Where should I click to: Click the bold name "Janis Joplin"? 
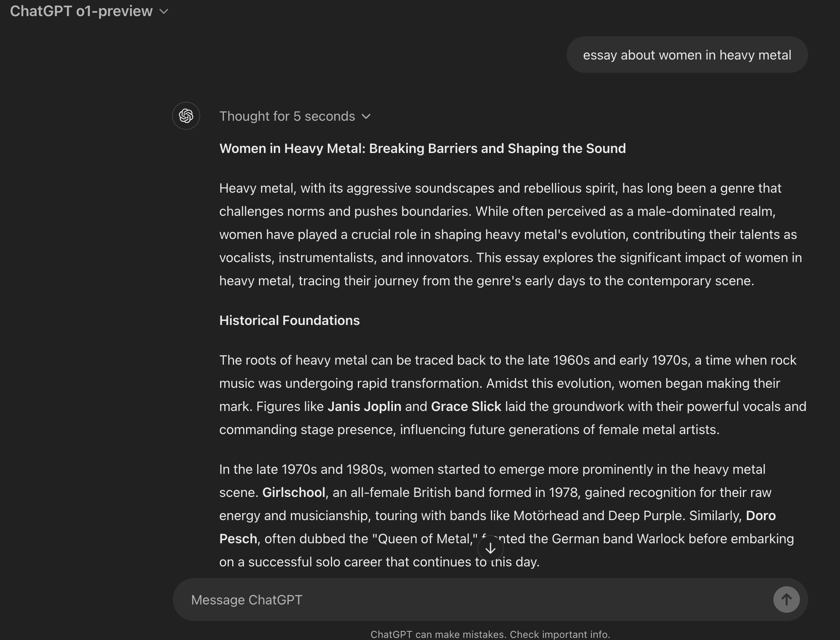pos(364,406)
